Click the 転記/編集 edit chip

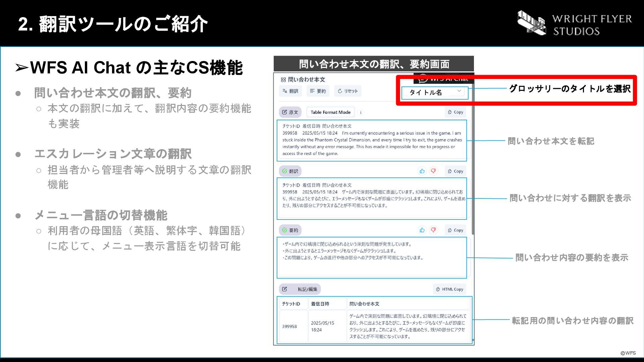click(300, 289)
